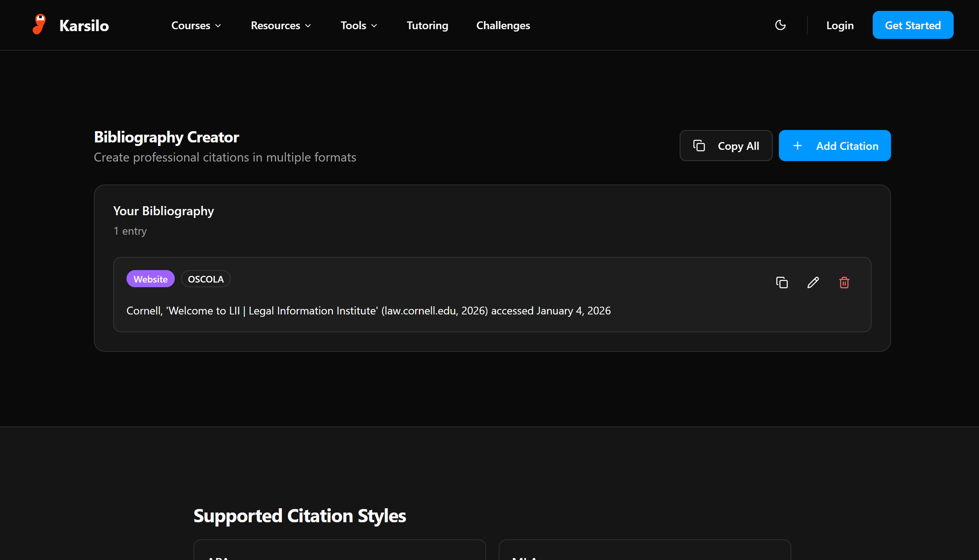Click the Karsilo logo icon
This screenshot has width=979, height=560.
click(39, 25)
